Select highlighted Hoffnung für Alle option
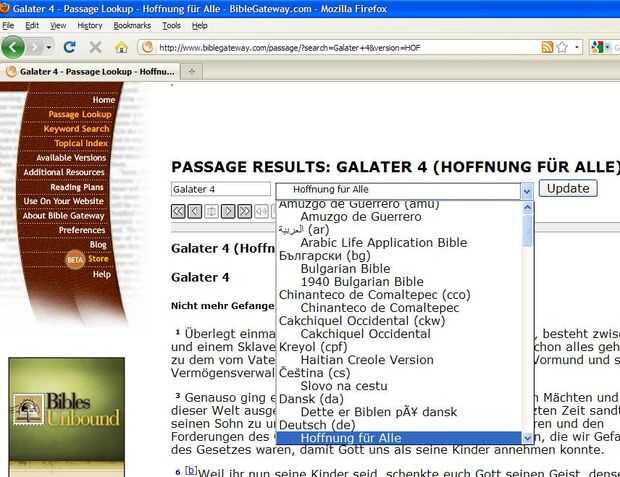This screenshot has width=620, height=477. pyautogui.click(x=399, y=438)
